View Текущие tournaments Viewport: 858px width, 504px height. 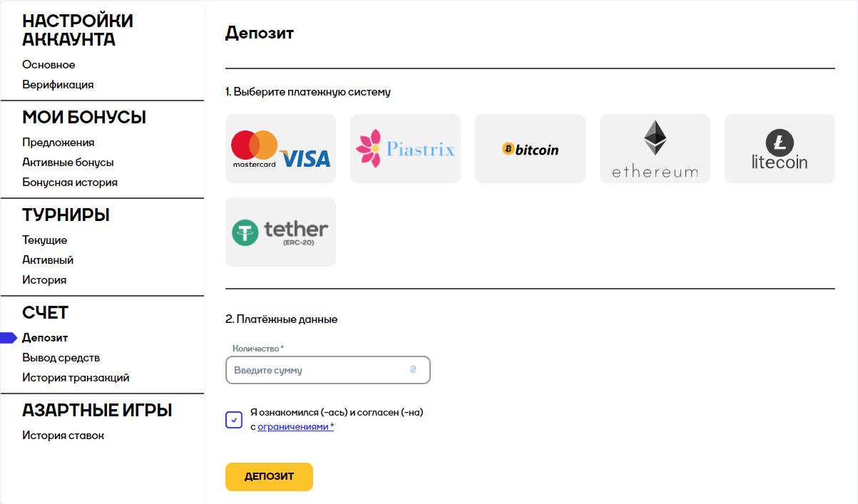pyautogui.click(x=45, y=240)
